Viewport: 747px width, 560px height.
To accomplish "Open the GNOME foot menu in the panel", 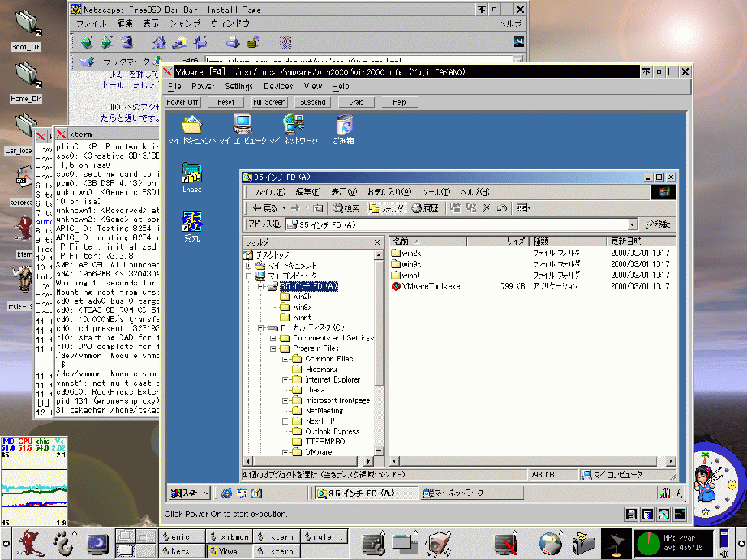I will coord(64,542).
